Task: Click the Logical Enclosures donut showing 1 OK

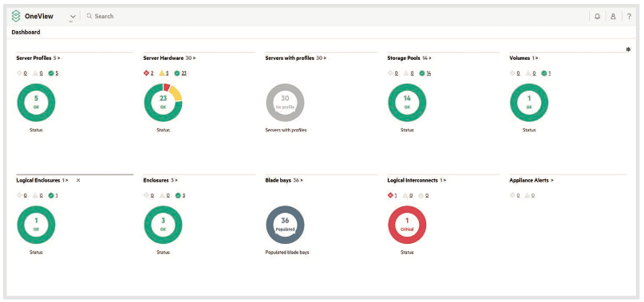Action: point(36,225)
